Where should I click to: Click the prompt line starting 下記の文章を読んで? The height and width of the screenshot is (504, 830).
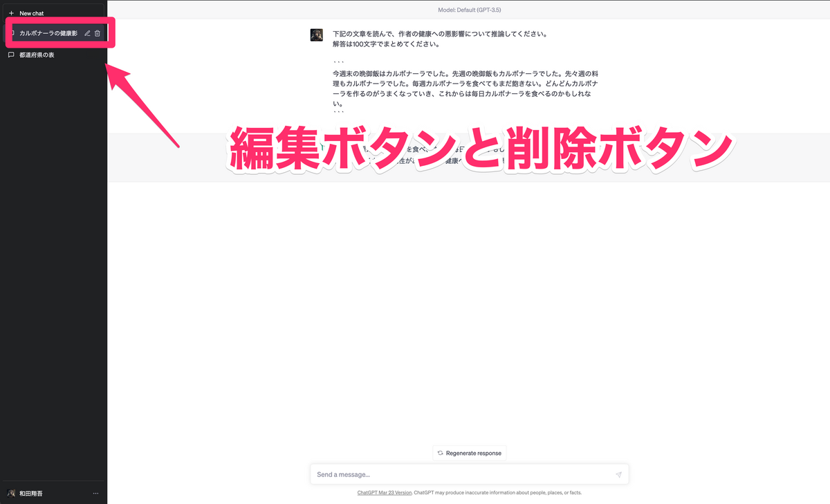440,34
